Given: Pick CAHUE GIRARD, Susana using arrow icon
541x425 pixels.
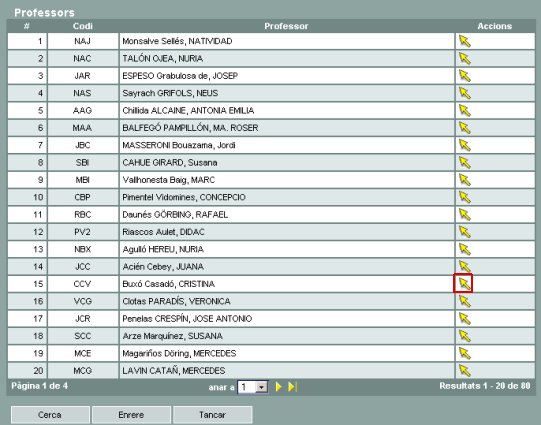Looking at the screenshot, I should 464,162.
